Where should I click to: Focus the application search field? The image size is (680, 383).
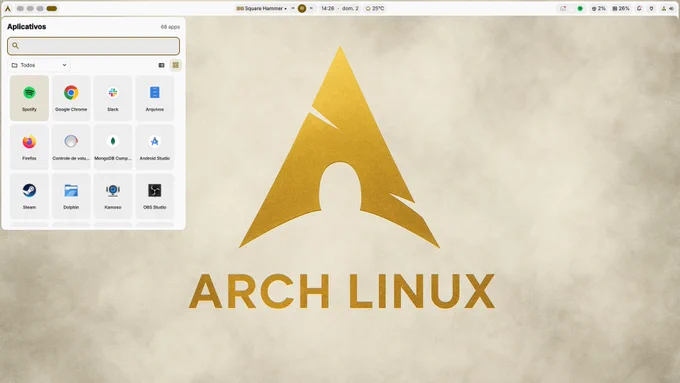click(x=93, y=46)
